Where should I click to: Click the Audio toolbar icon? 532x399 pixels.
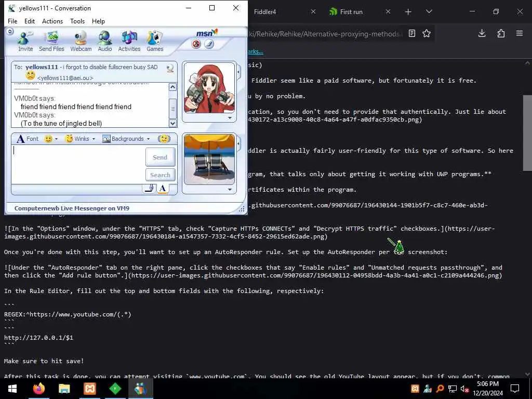click(105, 41)
